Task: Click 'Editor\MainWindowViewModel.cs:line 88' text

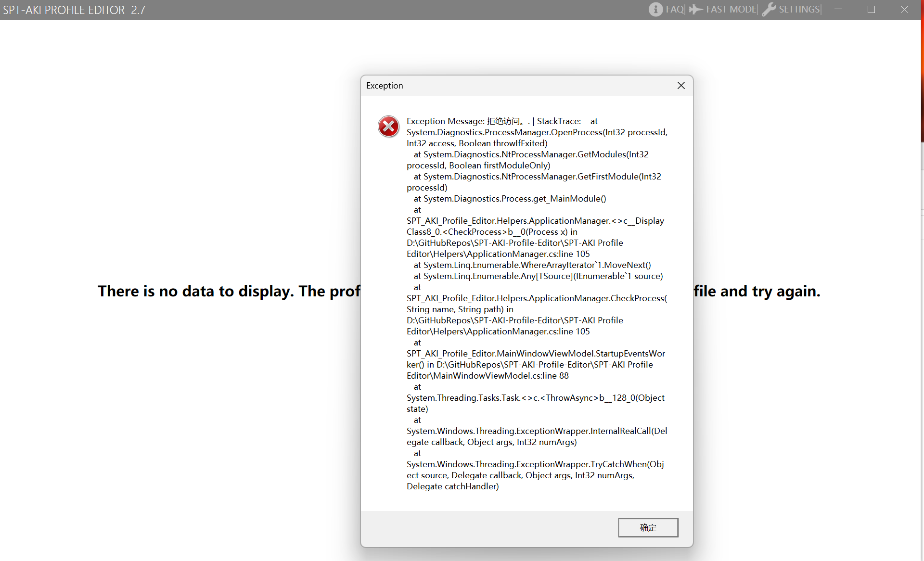Action: [x=488, y=376]
